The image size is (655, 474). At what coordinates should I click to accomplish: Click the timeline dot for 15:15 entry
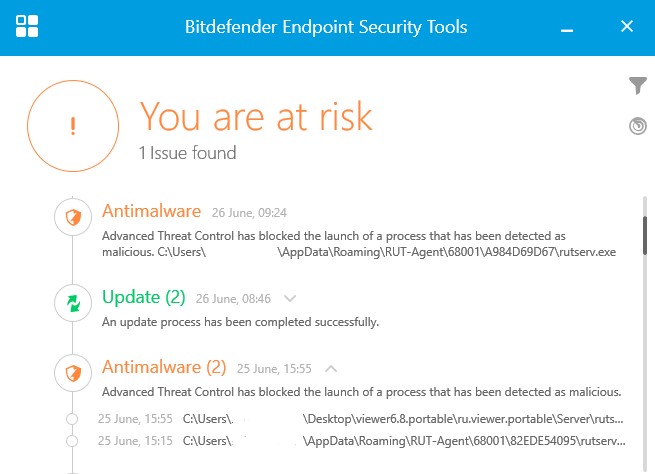click(71, 440)
